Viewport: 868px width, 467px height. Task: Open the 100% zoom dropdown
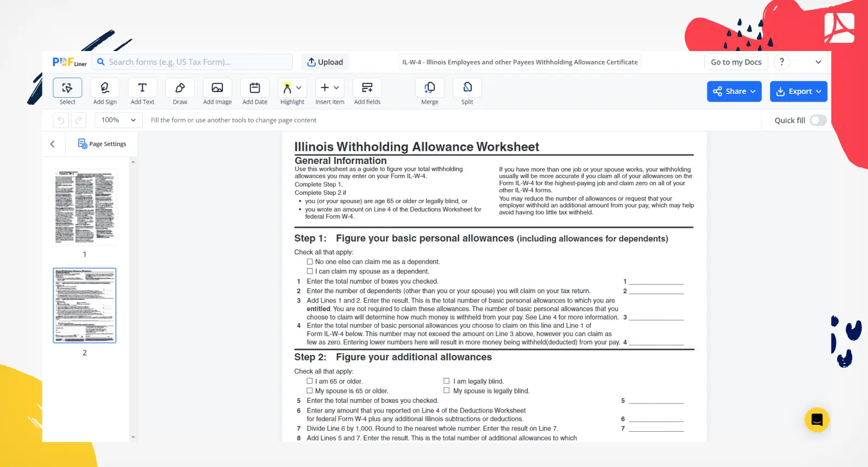pyautogui.click(x=118, y=120)
